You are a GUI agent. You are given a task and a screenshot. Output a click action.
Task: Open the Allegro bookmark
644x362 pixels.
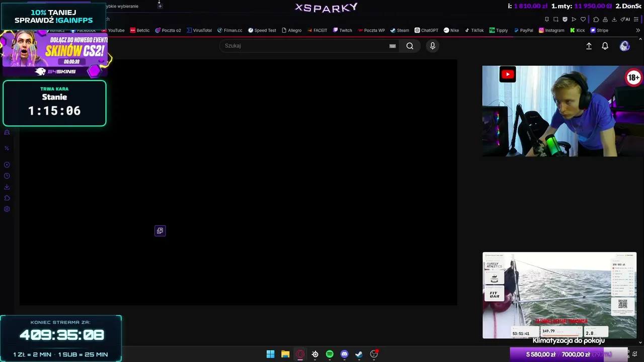tap(292, 30)
